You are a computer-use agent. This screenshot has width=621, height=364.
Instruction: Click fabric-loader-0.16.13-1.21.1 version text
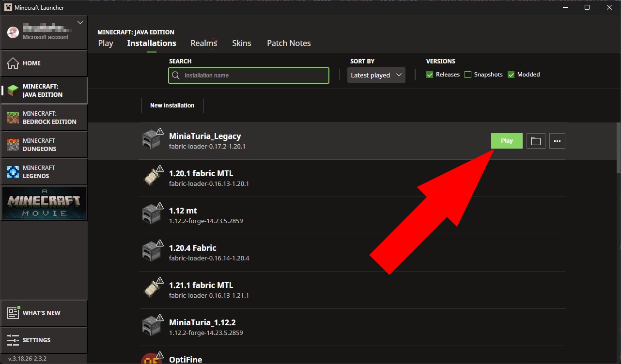[x=209, y=295]
